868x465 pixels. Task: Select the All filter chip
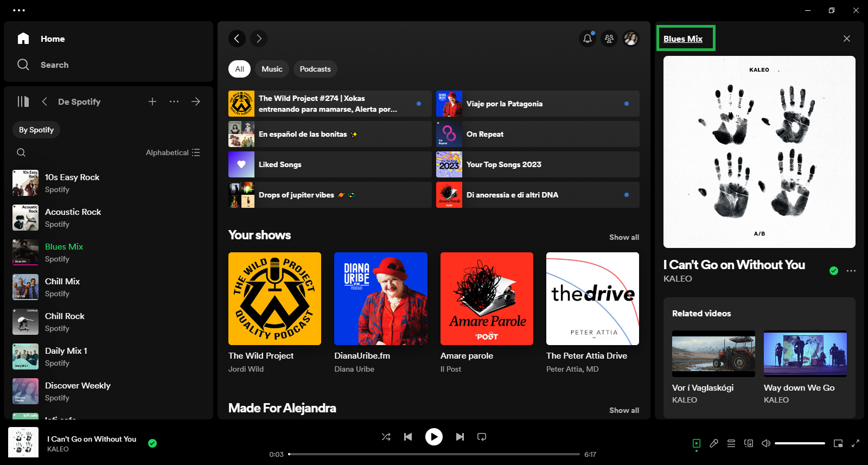coord(239,69)
